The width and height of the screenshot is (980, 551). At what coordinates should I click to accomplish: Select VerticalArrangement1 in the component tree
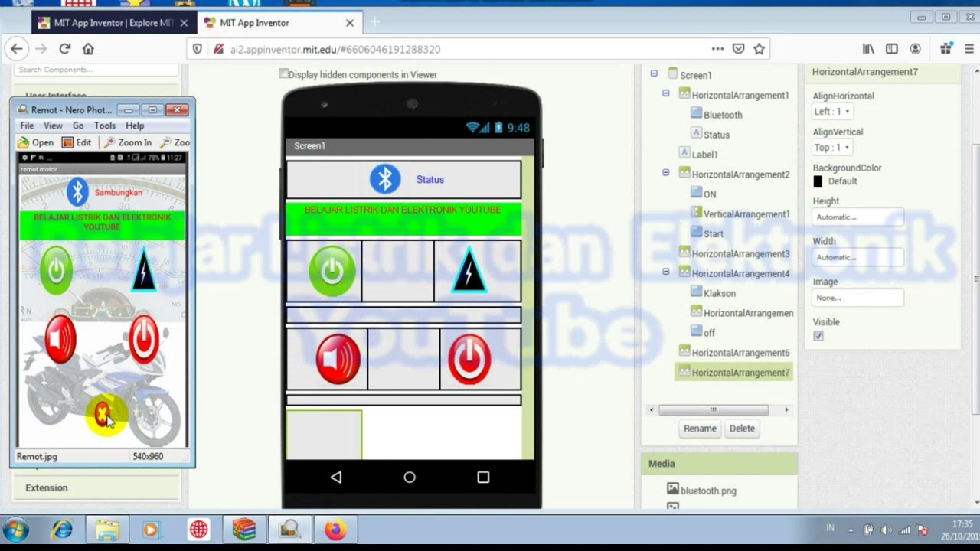746,214
